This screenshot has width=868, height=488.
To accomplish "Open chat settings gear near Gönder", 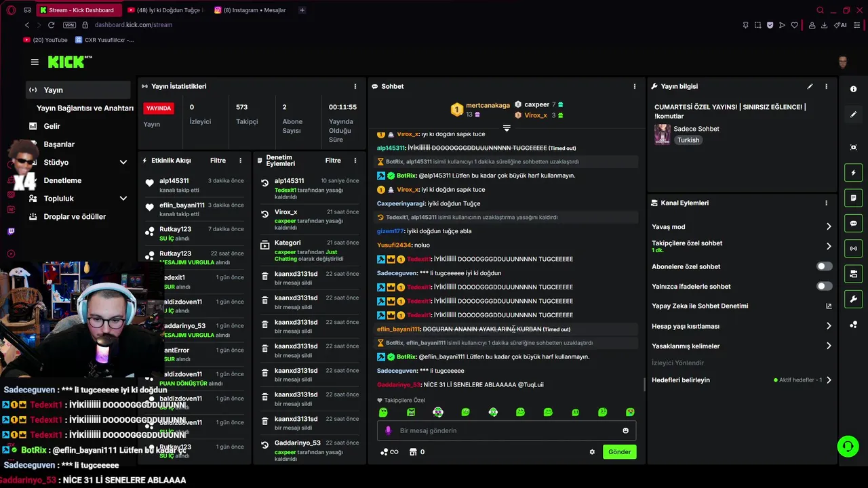I will coord(592,452).
